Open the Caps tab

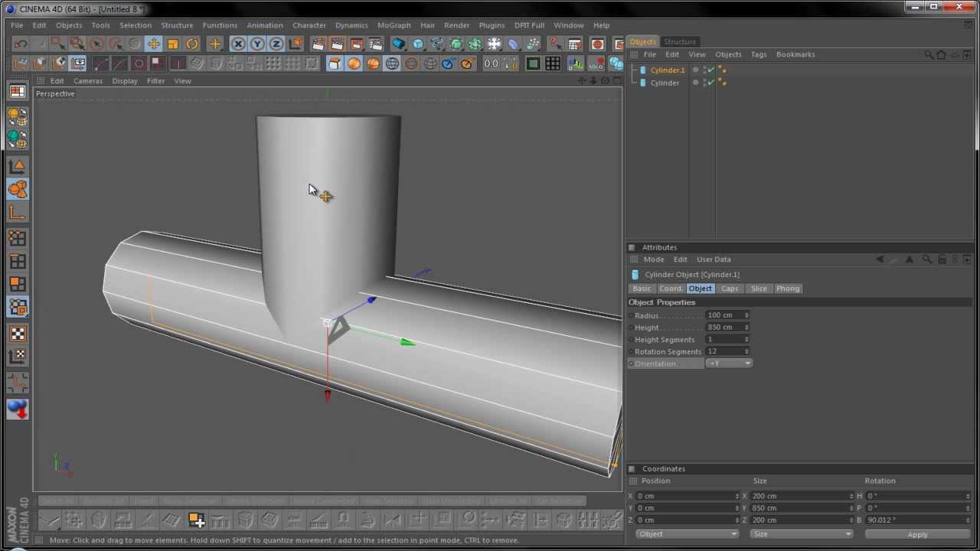click(730, 289)
